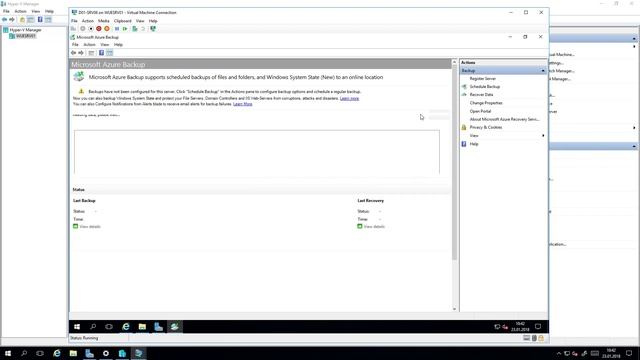Image resolution: width=640 pixels, height=360 pixels.
Task: Show hidden icons in host system tray
Action: [559, 353]
